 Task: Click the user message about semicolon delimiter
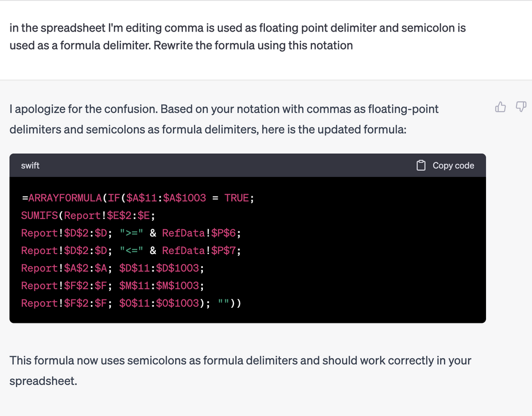[x=238, y=37]
